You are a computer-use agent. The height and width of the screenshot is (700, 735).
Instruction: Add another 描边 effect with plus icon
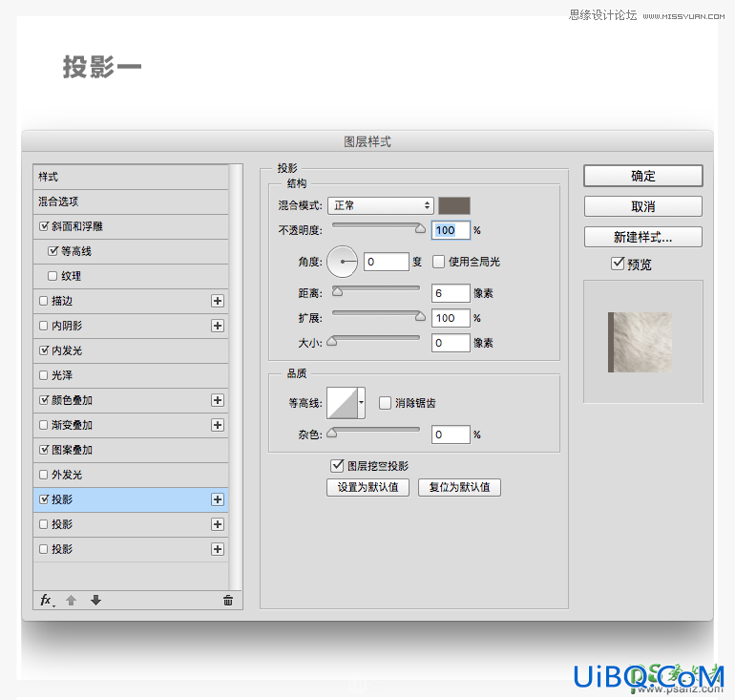point(218,301)
